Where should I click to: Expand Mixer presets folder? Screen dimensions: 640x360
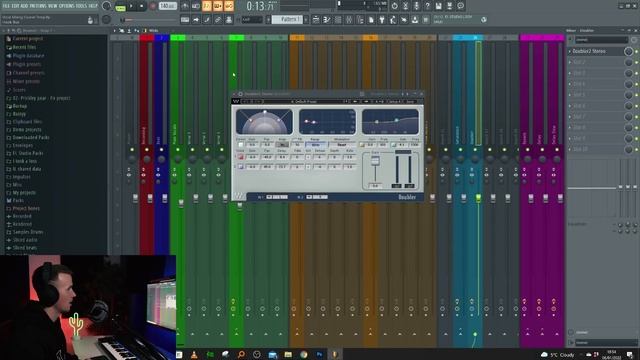coord(23,82)
